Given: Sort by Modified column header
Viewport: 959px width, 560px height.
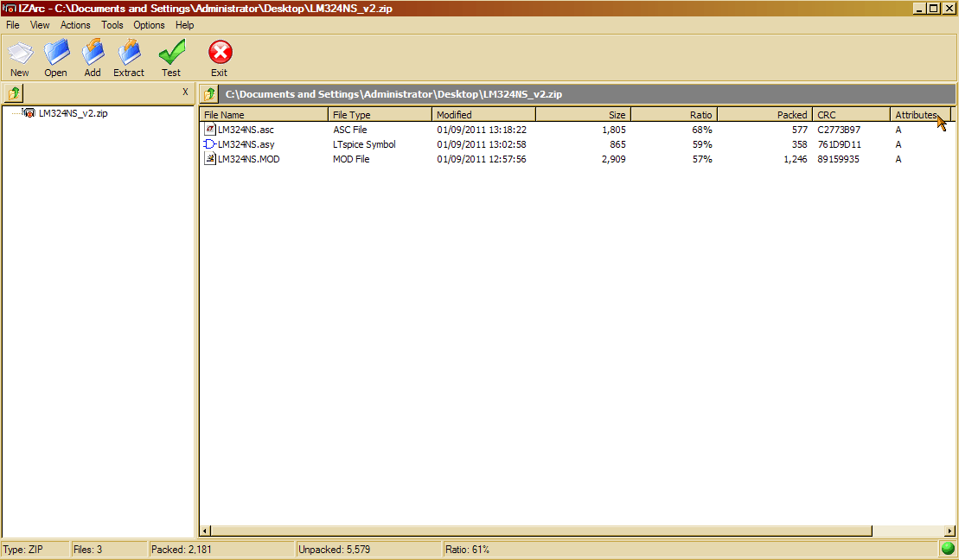Looking at the screenshot, I should [x=483, y=115].
